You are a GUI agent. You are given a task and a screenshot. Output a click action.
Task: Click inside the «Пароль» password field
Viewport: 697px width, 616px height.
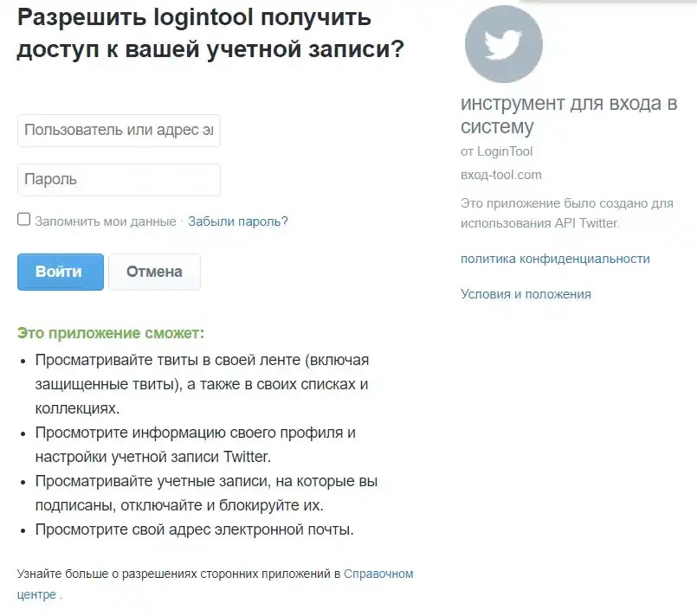tap(119, 179)
